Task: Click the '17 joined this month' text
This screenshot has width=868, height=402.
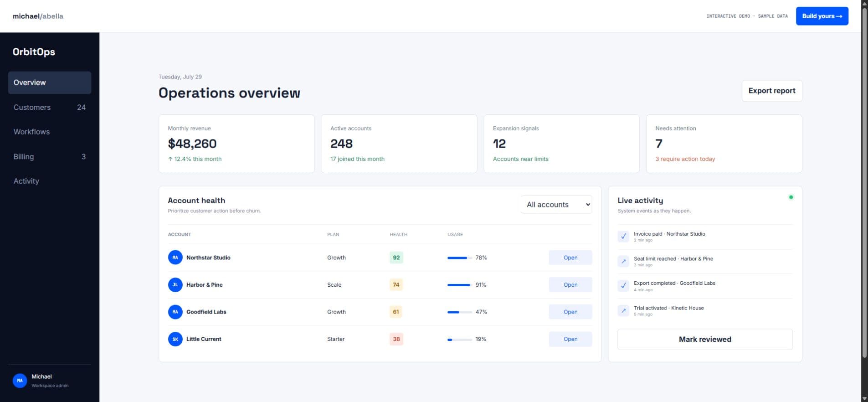Action: (357, 159)
